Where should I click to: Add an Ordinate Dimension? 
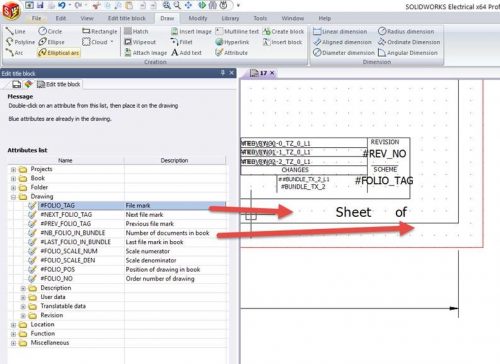(x=409, y=42)
